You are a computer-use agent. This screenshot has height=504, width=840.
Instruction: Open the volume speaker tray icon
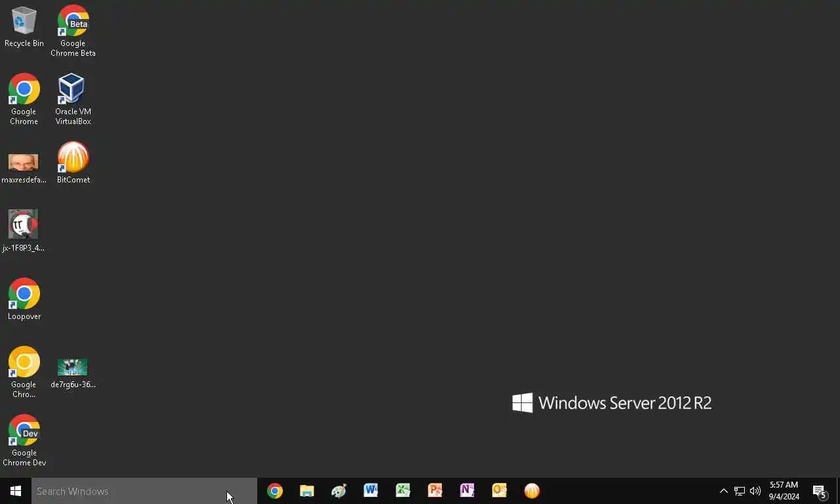tap(755, 491)
